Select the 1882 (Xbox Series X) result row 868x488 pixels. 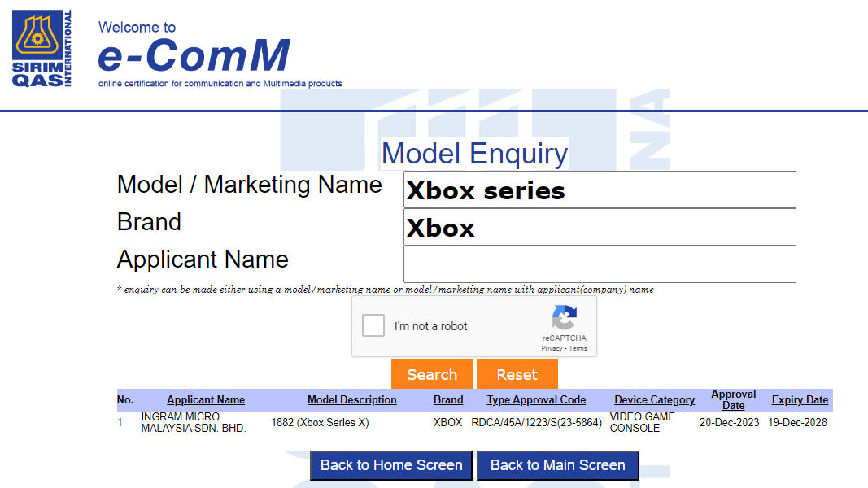click(x=319, y=423)
